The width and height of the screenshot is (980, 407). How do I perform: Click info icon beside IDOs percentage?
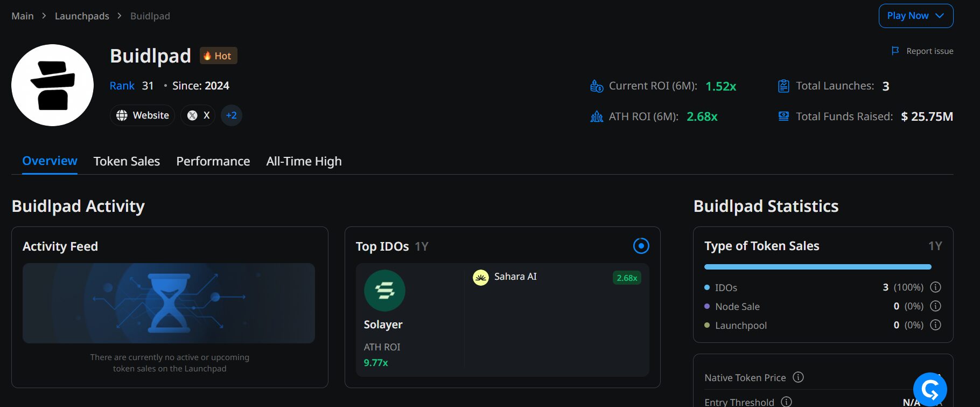coord(936,287)
